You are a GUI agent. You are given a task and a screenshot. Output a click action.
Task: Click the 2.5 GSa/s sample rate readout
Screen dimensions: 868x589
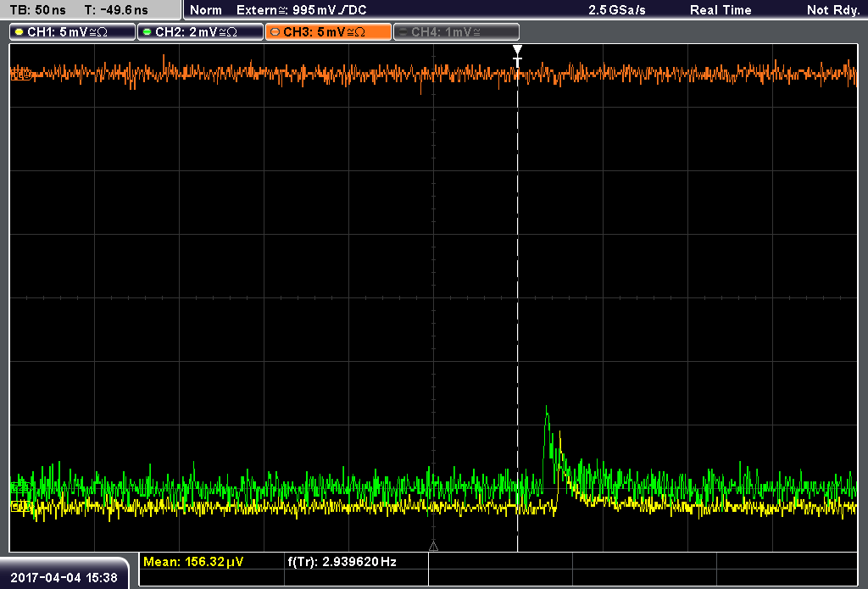pos(617,10)
